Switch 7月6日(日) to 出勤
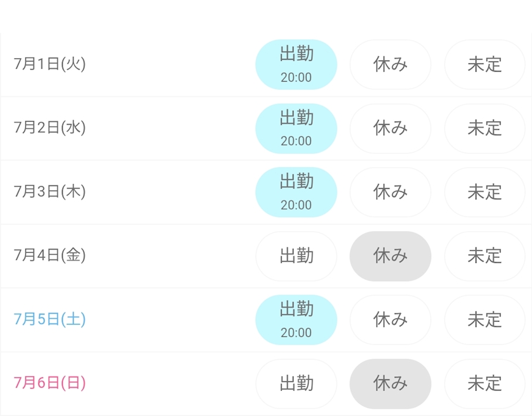The image size is (532, 416). click(296, 384)
